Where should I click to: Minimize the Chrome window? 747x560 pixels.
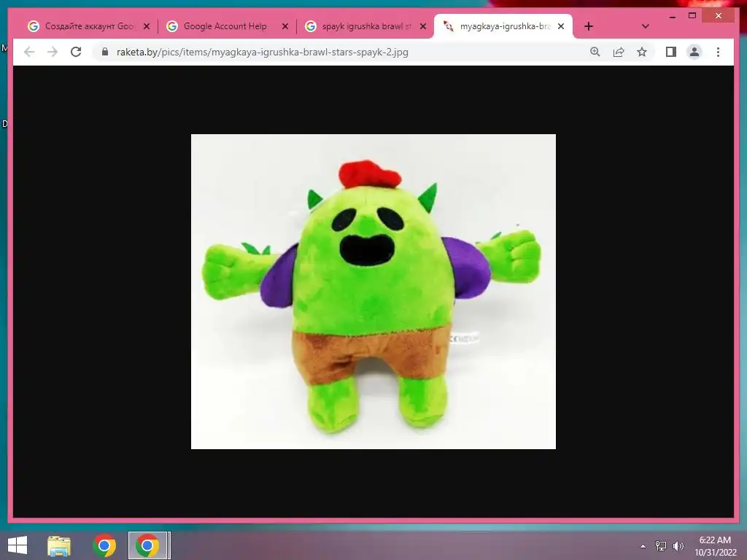pyautogui.click(x=672, y=16)
